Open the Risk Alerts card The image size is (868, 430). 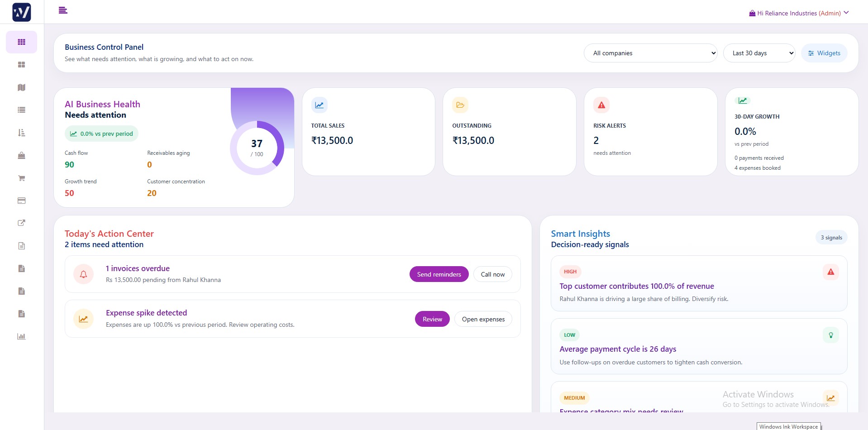pyautogui.click(x=651, y=132)
